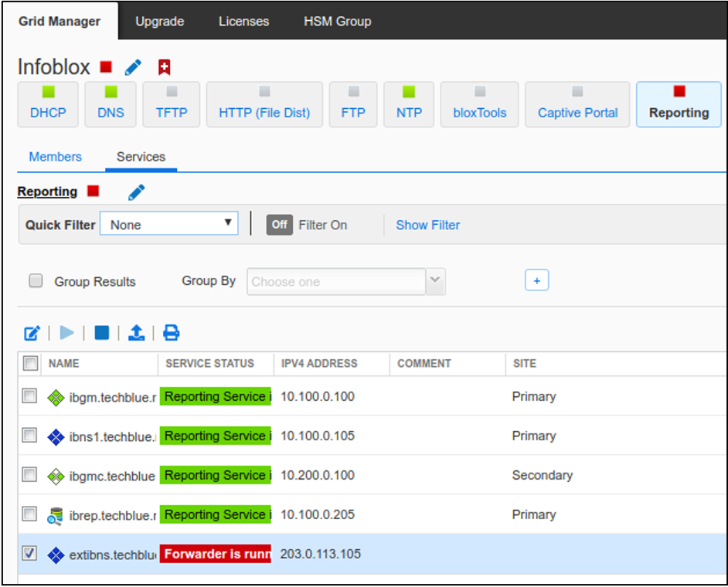Click the ibgm.techblue member name
The image size is (728, 587).
coord(112,398)
